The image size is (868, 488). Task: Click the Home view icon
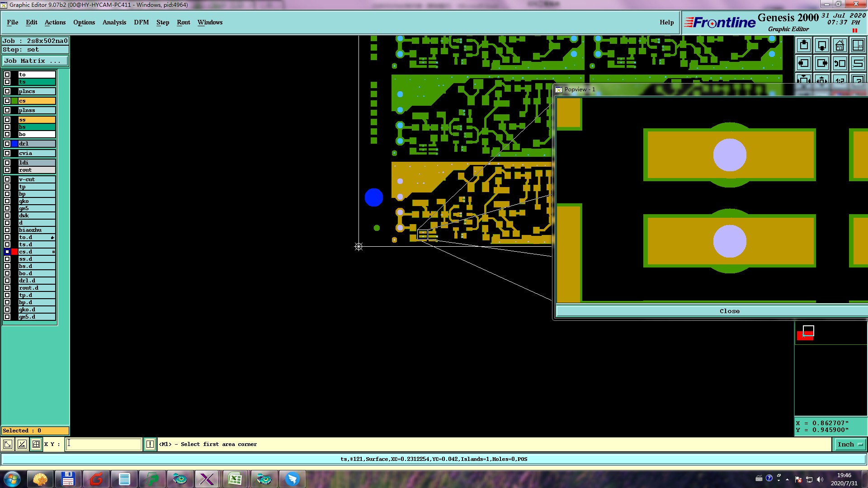click(x=840, y=45)
